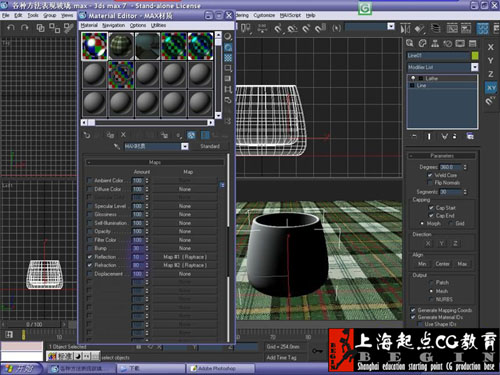Open Material menu in Material Editor
The height and width of the screenshot is (375, 500).
click(x=89, y=25)
